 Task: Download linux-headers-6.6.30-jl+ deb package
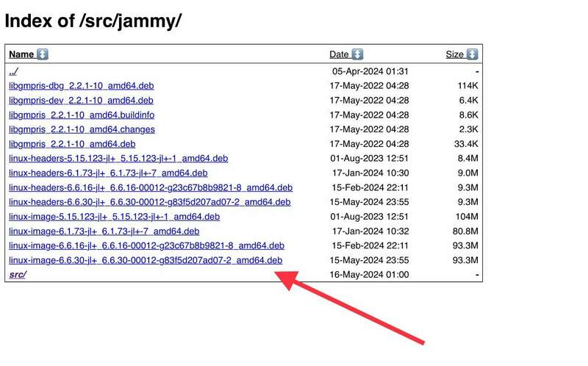coord(150,202)
